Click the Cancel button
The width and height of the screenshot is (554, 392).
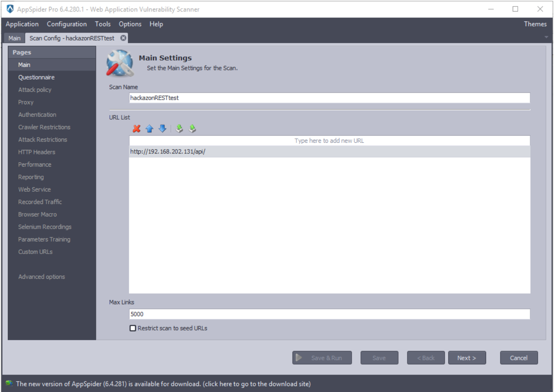(x=519, y=358)
